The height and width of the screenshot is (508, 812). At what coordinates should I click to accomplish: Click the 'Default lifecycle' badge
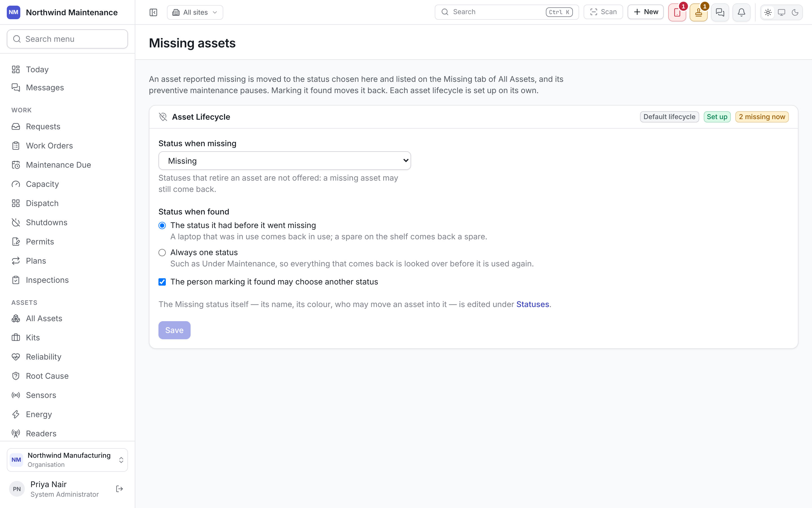[669, 117]
